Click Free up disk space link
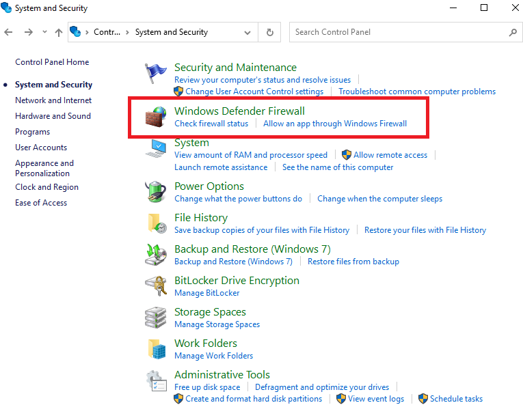 coord(207,387)
